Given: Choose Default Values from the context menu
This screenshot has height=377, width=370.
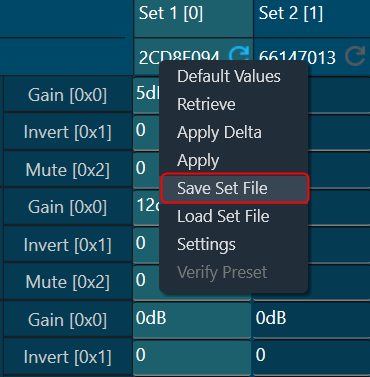Looking at the screenshot, I should 229,76.
